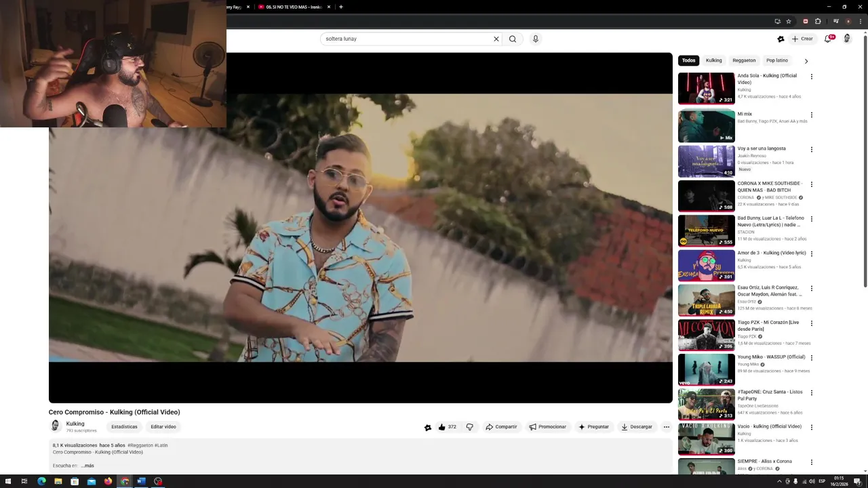
Task: Select the Reggaeton filter chip
Action: (744, 60)
